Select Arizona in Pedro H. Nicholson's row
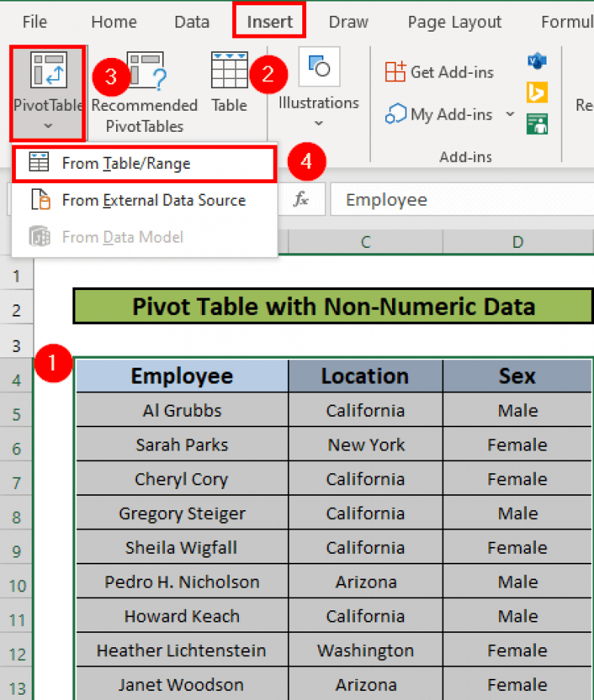Viewport: 594px width, 700px height. 366,582
